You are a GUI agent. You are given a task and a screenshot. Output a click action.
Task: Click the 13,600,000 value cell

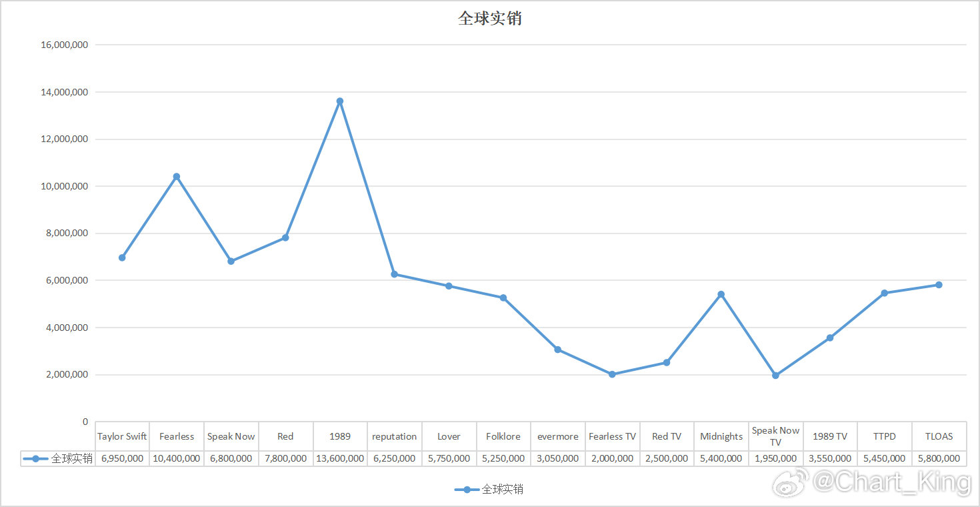pyautogui.click(x=340, y=458)
